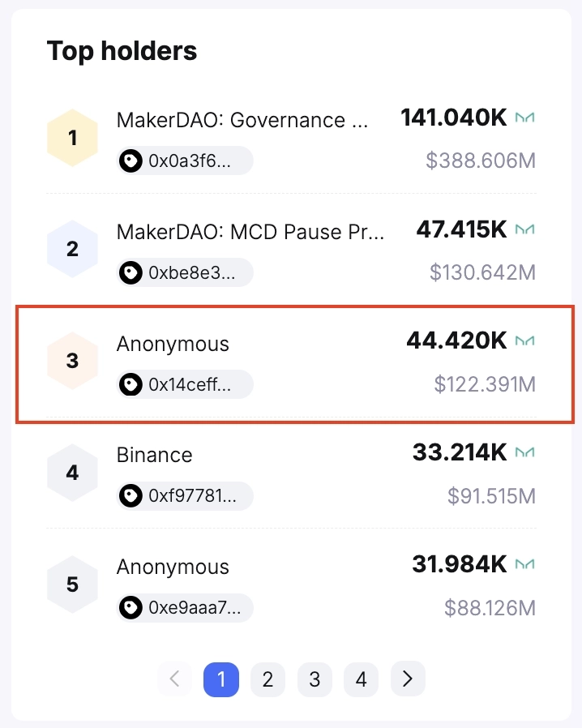The image size is (582, 728).
Task: Switch to page 2 of holders
Action: pyautogui.click(x=267, y=679)
